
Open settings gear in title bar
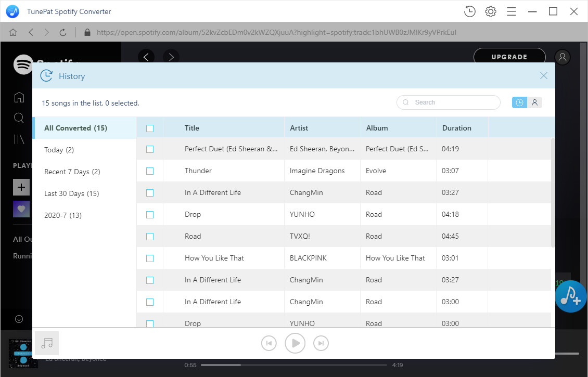(x=491, y=11)
